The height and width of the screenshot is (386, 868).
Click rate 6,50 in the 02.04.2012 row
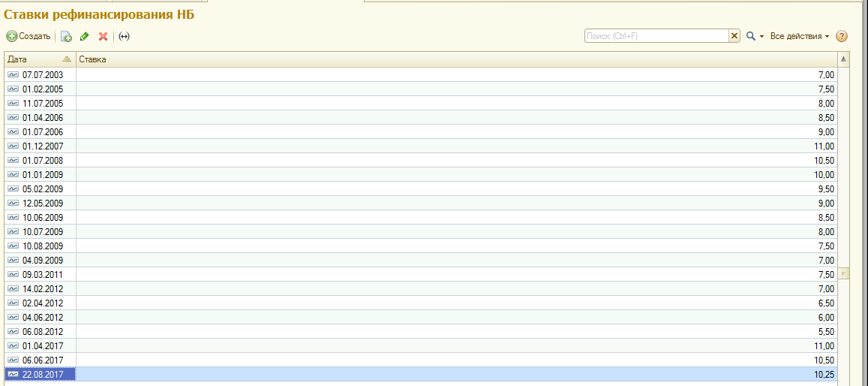827,303
